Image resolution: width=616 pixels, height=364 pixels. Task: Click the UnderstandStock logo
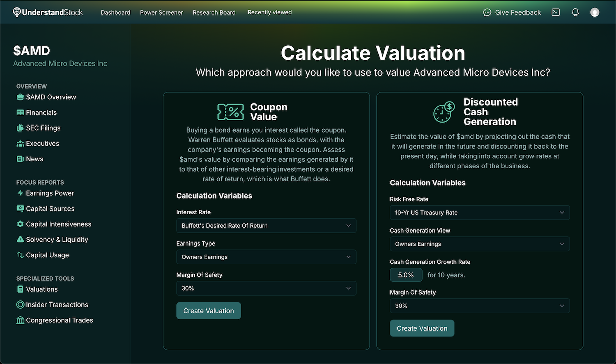[x=48, y=12]
